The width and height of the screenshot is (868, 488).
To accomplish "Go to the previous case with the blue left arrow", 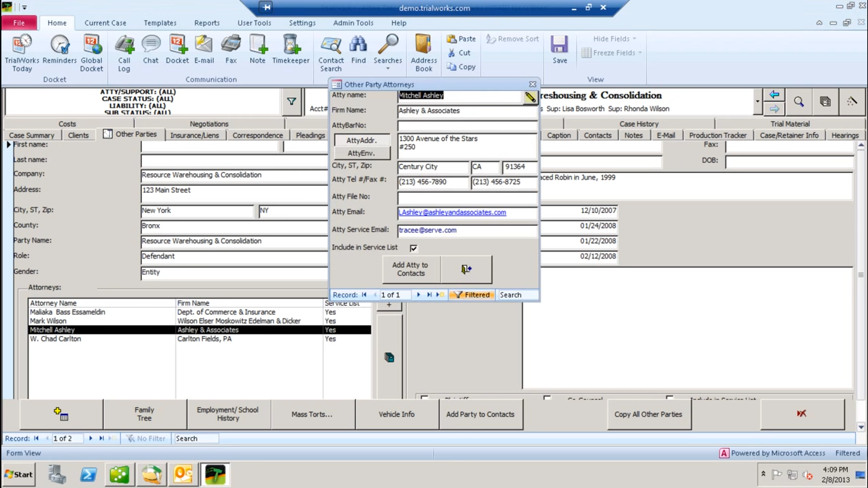I will click(x=774, y=95).
